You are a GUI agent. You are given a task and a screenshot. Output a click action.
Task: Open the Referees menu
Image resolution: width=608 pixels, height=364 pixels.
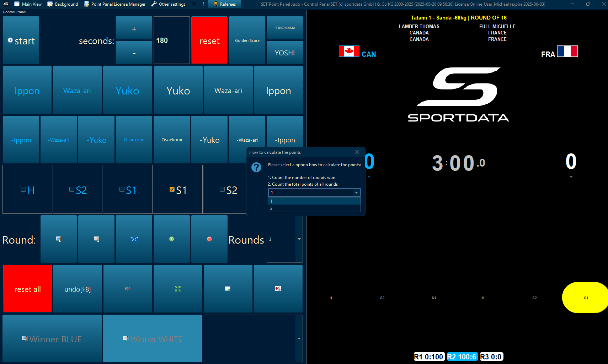click(x=224, y=4)
